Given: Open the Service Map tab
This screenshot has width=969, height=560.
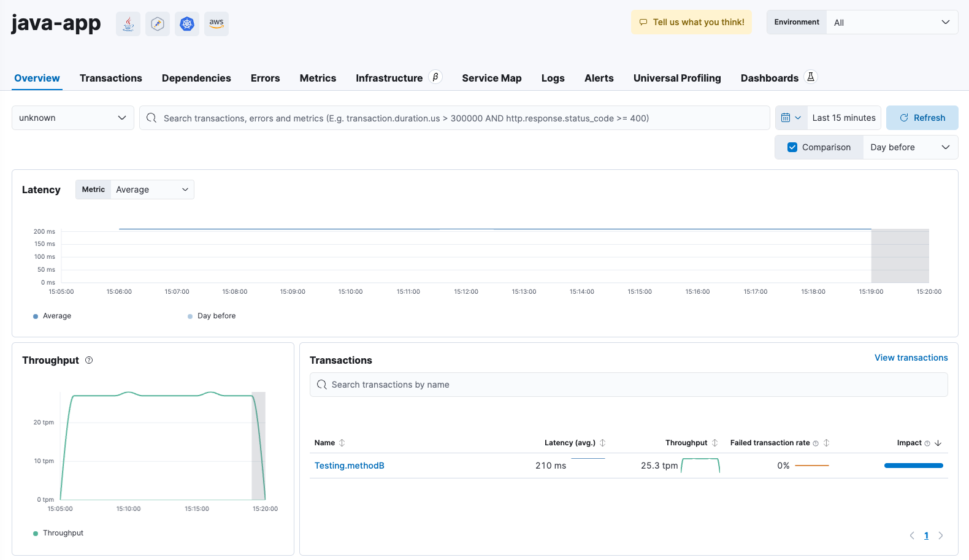Looking at the screenshot, I should [x=491, y=78].
